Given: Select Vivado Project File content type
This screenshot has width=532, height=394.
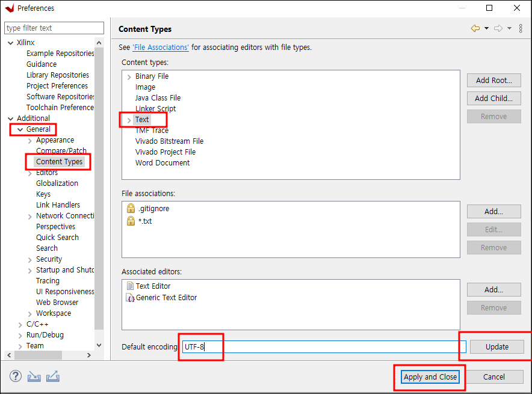Looking at the screenshot, I should click(x=165, y=152).
